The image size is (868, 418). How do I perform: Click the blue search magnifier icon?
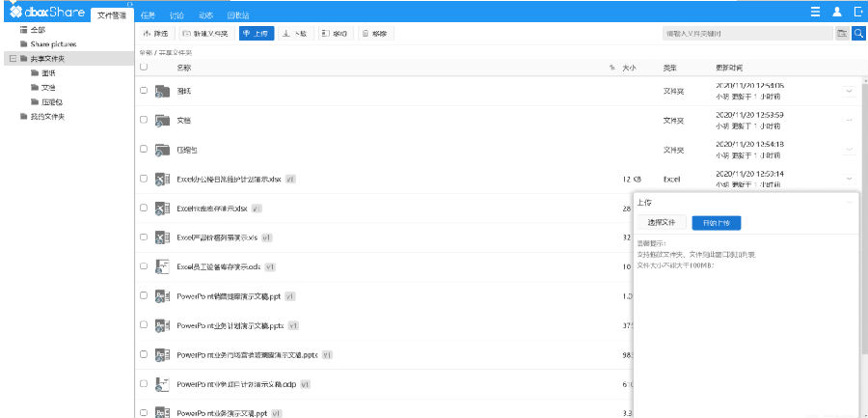pos(858,34)
